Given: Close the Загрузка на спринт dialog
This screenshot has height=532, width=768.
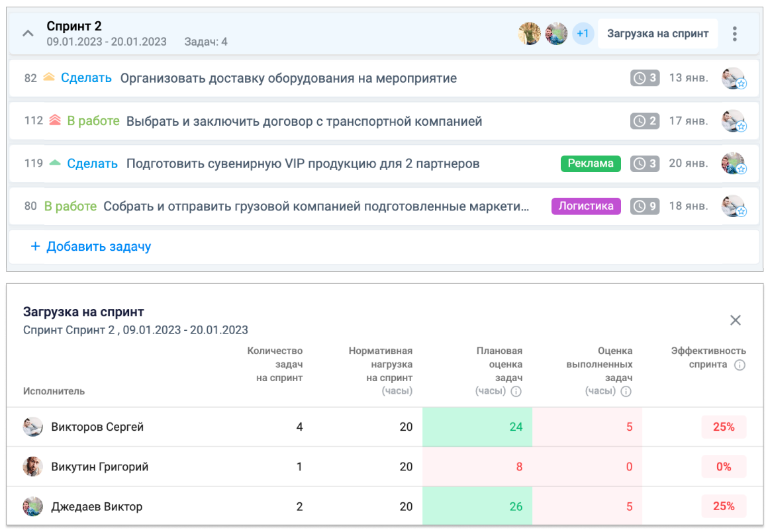Looking at the screenshot, I should pos(735,320).
